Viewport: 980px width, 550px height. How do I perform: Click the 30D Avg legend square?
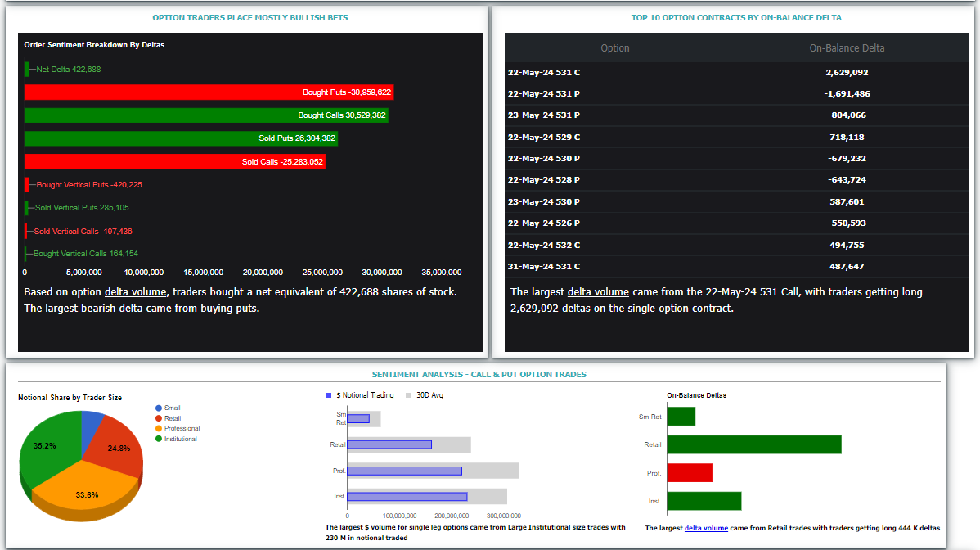click(x=409, y=395)
